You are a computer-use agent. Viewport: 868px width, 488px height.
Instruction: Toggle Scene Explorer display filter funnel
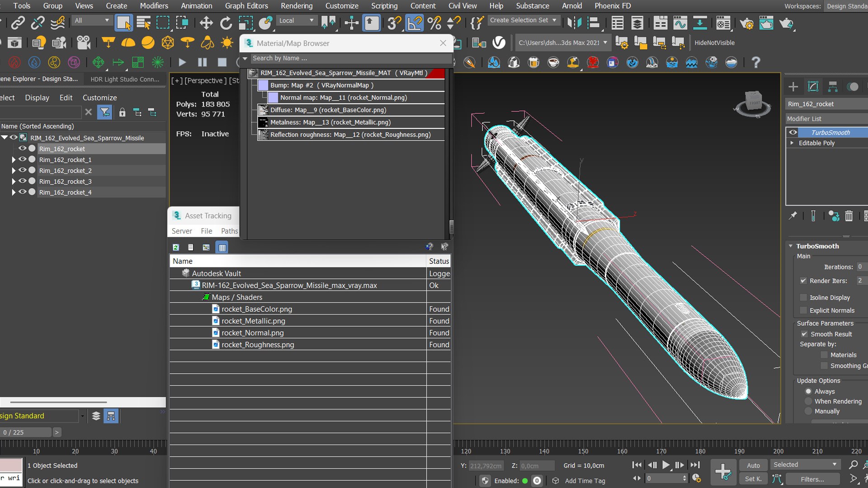coord(105,112)
